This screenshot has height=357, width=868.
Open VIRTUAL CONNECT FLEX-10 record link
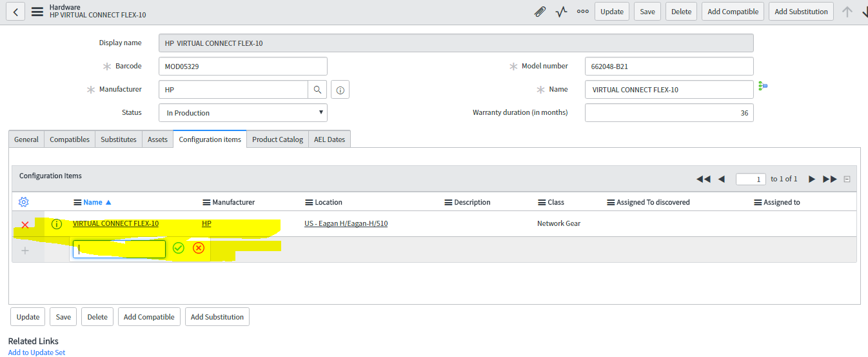[115, 223]
